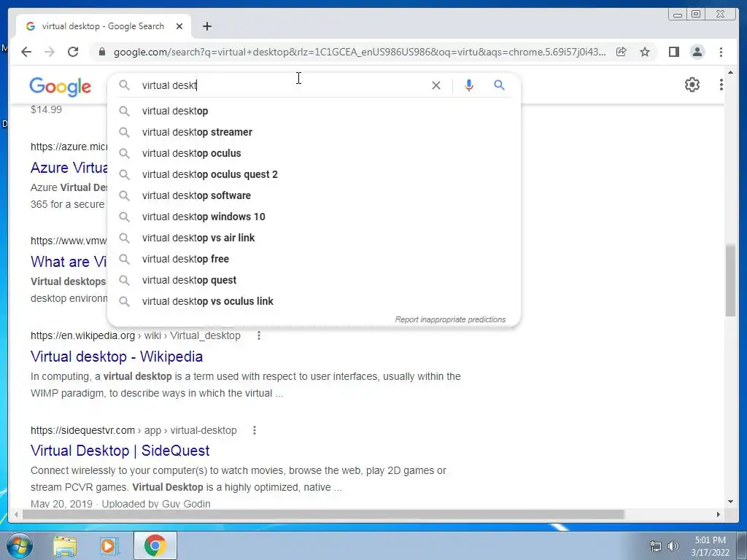Click Show desktop strip after the clock
This screenshot has width=747, height=560.
743,545
